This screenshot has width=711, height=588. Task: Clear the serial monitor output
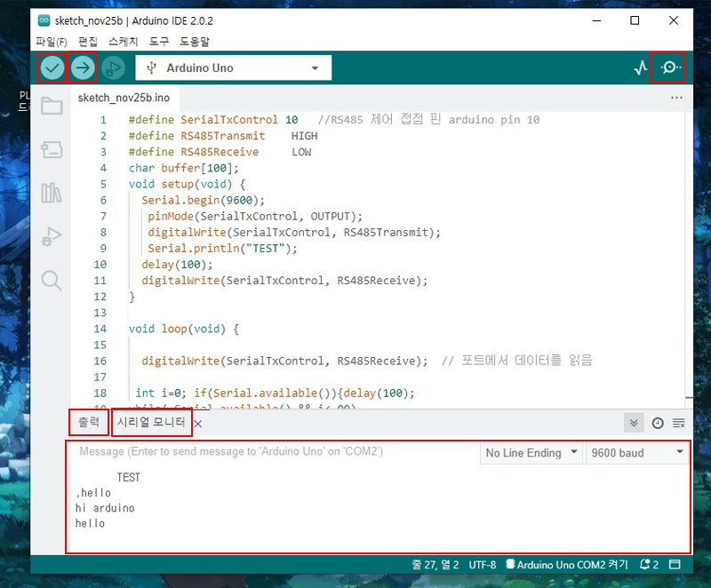(x=679, y=423)
